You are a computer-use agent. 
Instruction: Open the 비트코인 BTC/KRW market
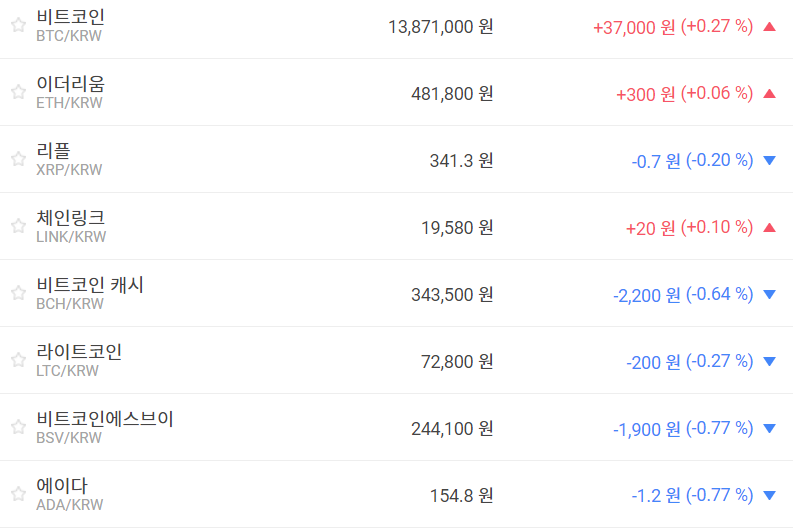pos(70,18)
